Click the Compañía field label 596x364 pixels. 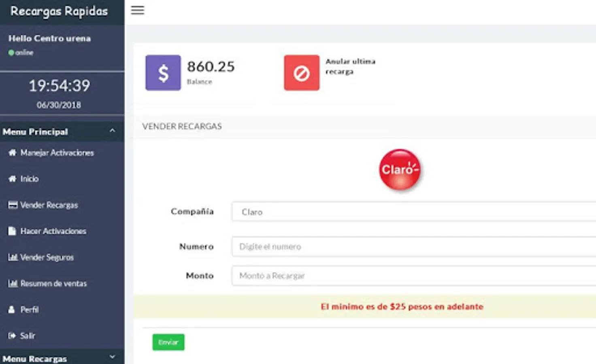pyautogui.click(x=192, y=212)
